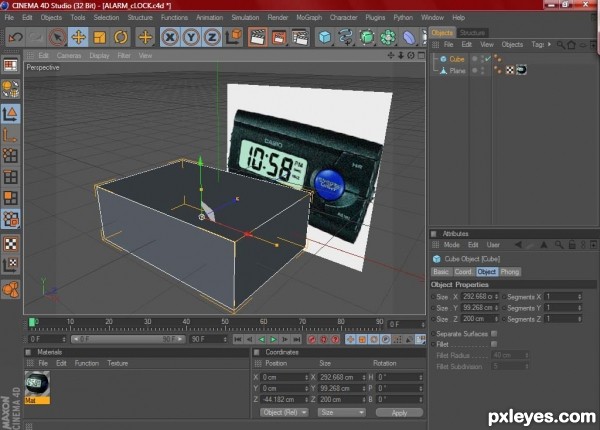Viewport: 600px width, 430px height.
Task: Toggle X axis lock
Action: coord(170,37)
